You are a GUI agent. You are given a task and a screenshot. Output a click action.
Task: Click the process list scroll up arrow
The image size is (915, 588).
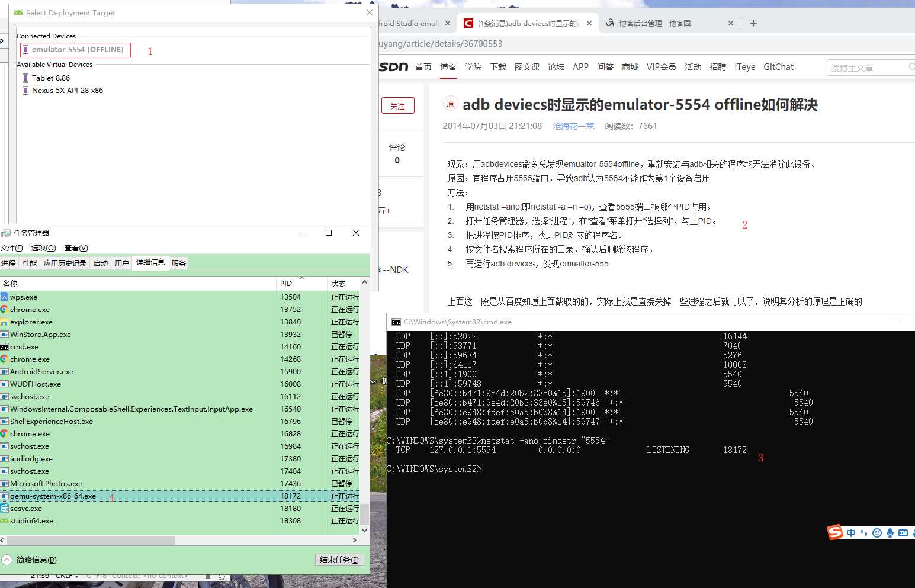[x=364, y=282]
